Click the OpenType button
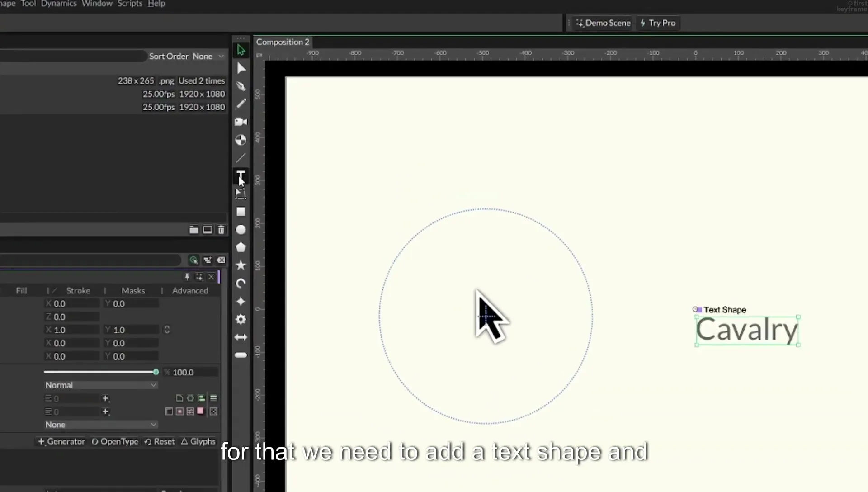Image resolution: width=868 pixels, height=492 pixels. click(115, 441)
